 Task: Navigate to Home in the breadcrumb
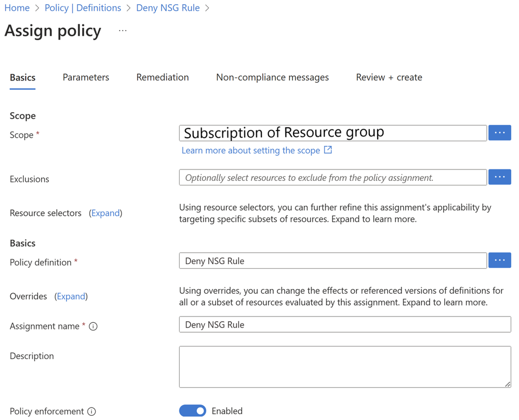17,8
